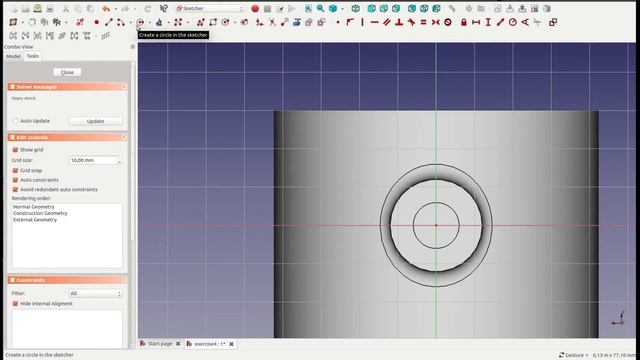
Task: Toggle the Auto constraints checkbox
Action: tap(16, 180)
